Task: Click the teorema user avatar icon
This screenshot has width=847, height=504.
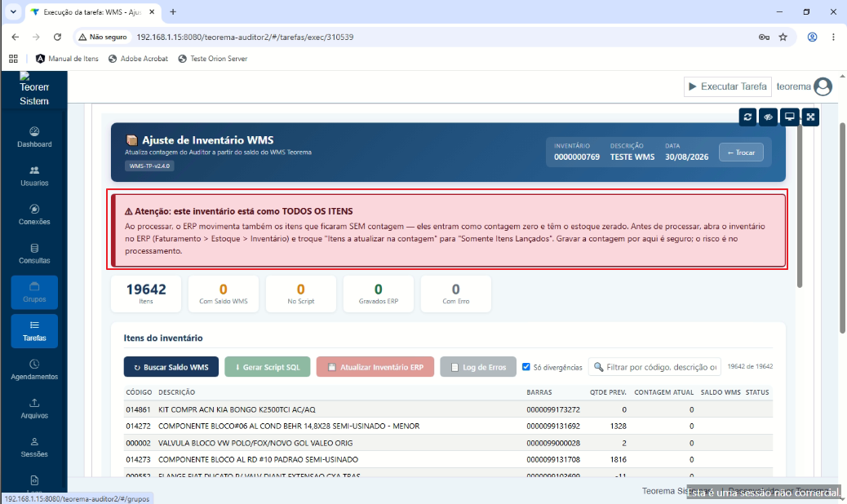Action: tap(823, 86)
